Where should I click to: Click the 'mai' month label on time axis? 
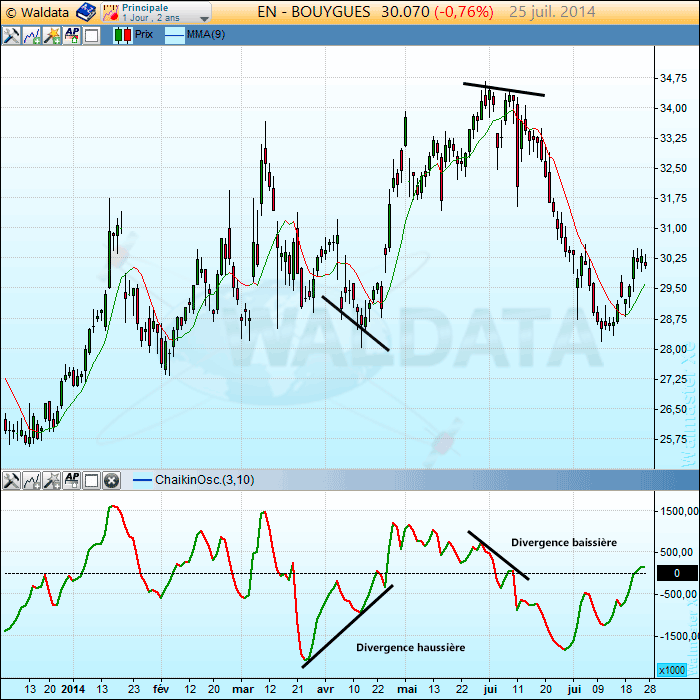click(x=407, y=689)
